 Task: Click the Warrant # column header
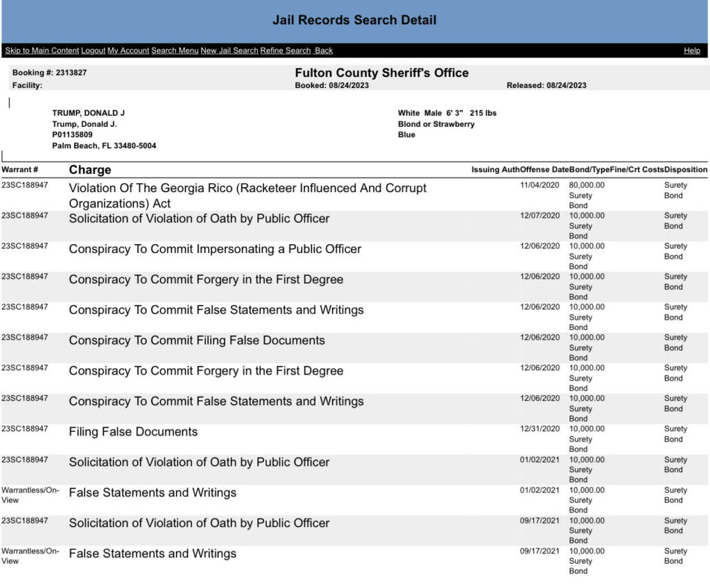point(19,169)
